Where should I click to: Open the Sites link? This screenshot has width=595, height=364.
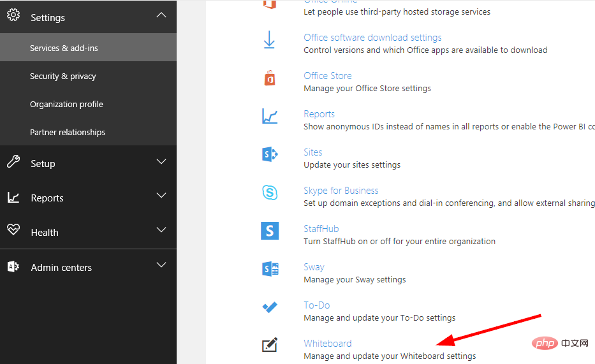pos(313,152)
